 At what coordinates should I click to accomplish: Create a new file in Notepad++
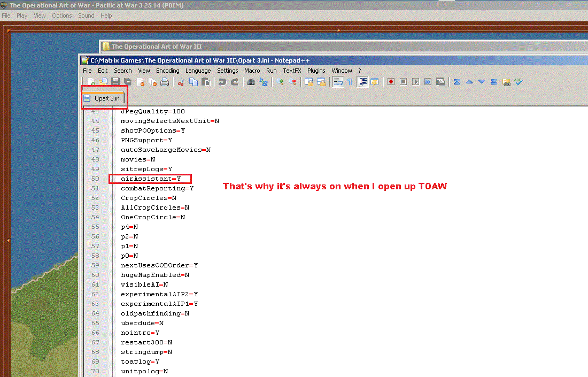point(91,82)
